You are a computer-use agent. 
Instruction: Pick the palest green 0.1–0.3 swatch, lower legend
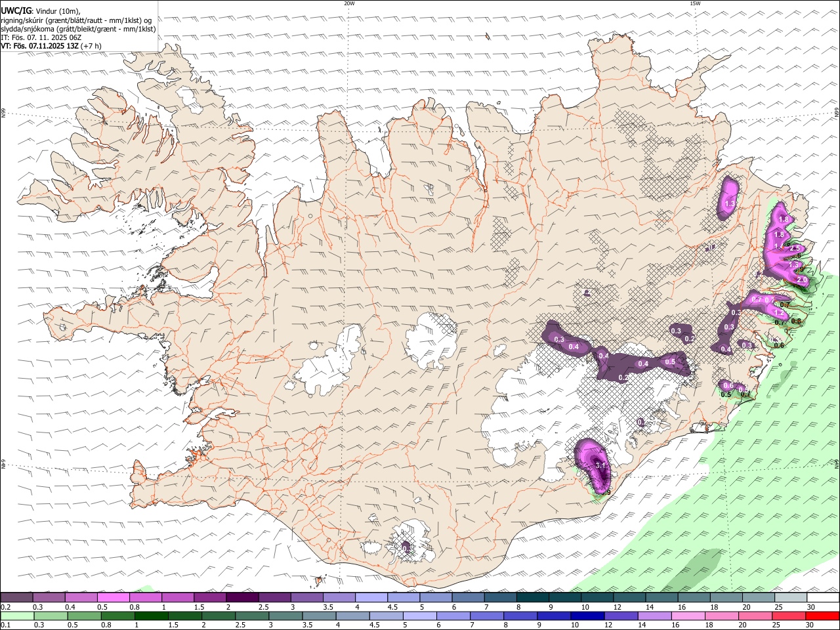point(16,616)
